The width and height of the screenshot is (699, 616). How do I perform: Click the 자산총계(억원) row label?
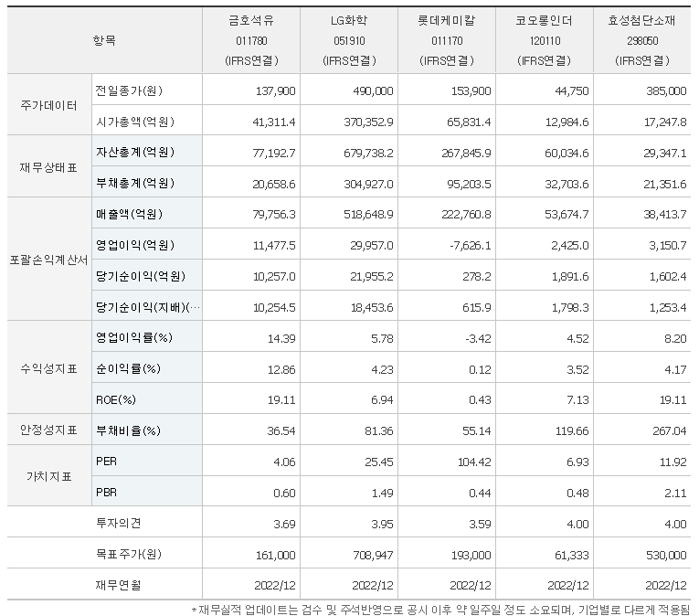coord(135,152)
